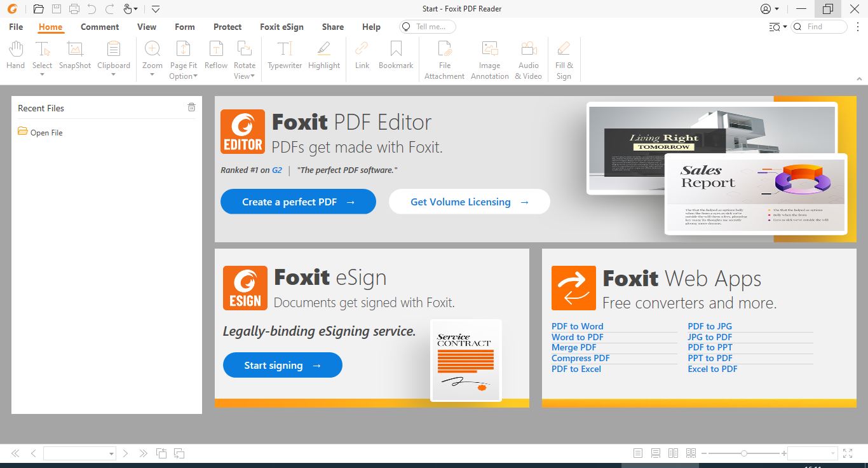The image size is (868, 468).
Task: Click the Create a perfect PDF button
Action: click(298, 202)
